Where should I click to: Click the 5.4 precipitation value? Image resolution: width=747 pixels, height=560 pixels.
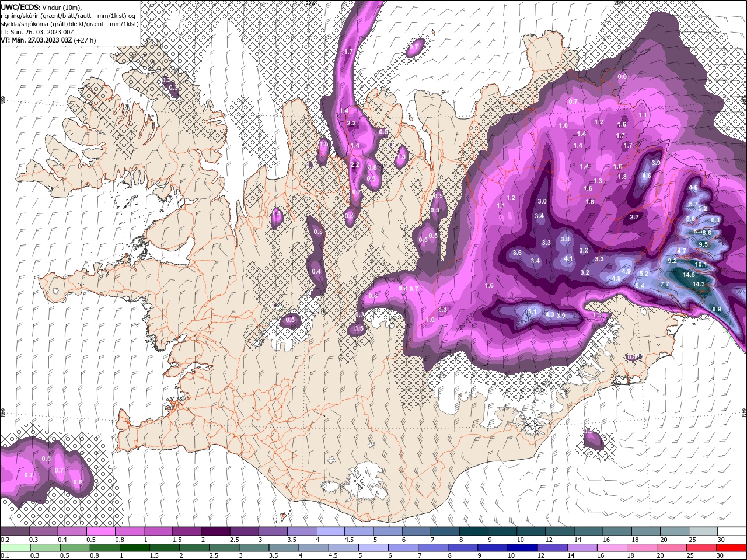coord(640,286)
